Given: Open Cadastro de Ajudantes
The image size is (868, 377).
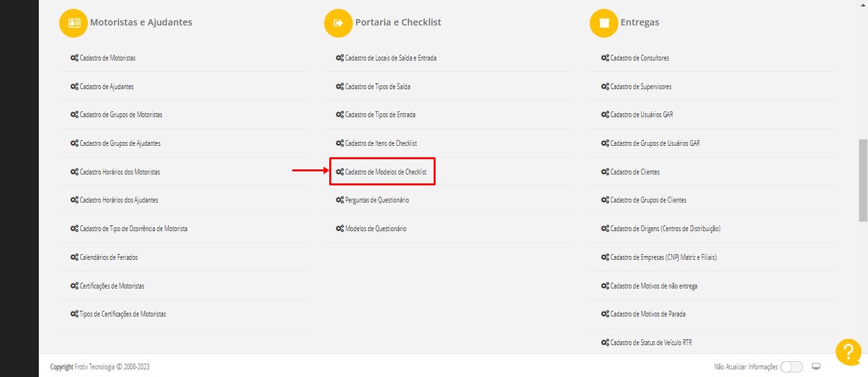Looking at the screenshot, I should [x=106, y=87].
